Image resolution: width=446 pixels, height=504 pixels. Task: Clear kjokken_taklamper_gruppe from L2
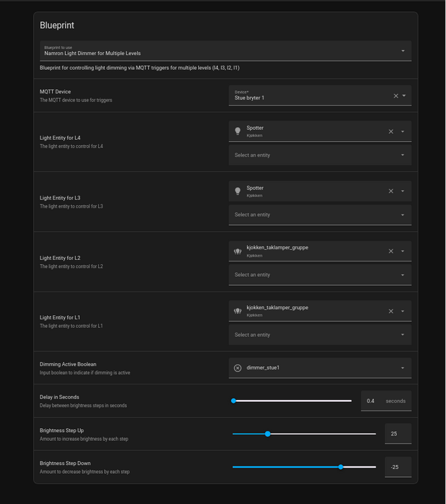(x=391, y=251)
